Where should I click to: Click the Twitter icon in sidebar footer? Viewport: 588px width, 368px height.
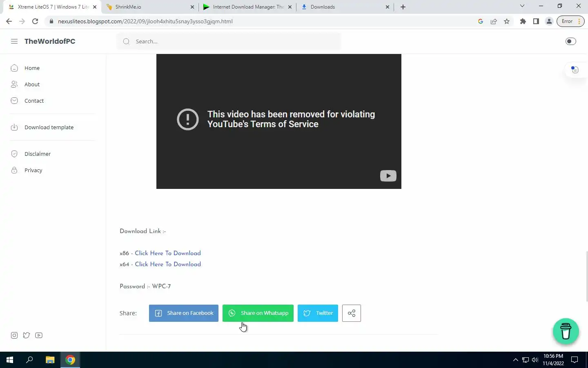pos(27,335)
